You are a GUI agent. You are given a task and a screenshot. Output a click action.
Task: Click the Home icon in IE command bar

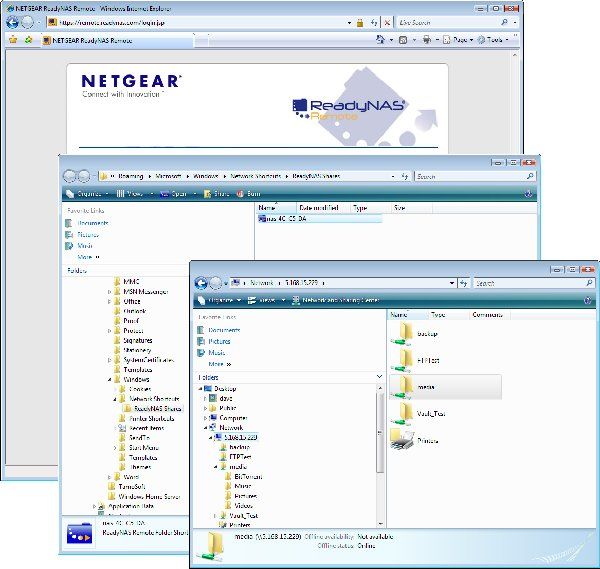(380, 39)
